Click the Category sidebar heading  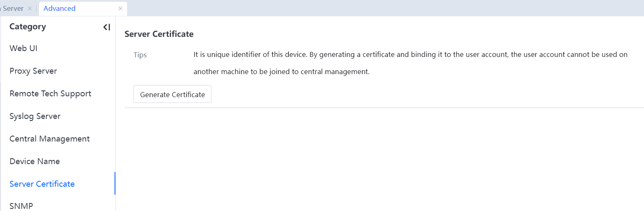[28, 26]
